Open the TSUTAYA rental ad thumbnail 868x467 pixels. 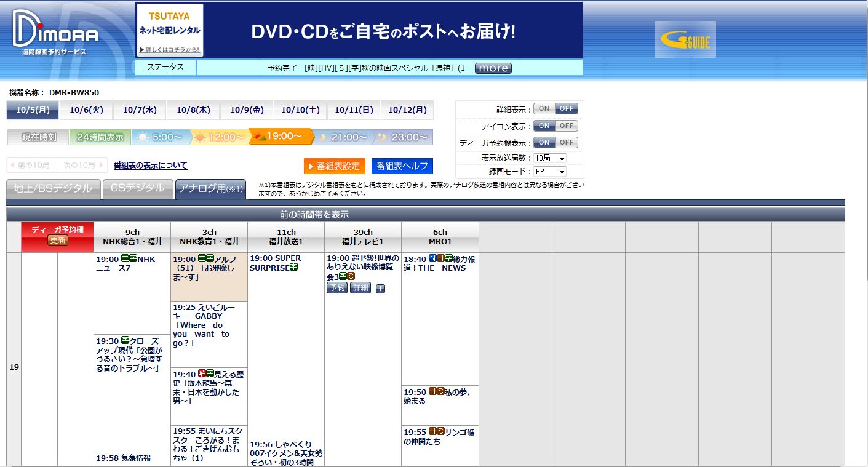170,30
